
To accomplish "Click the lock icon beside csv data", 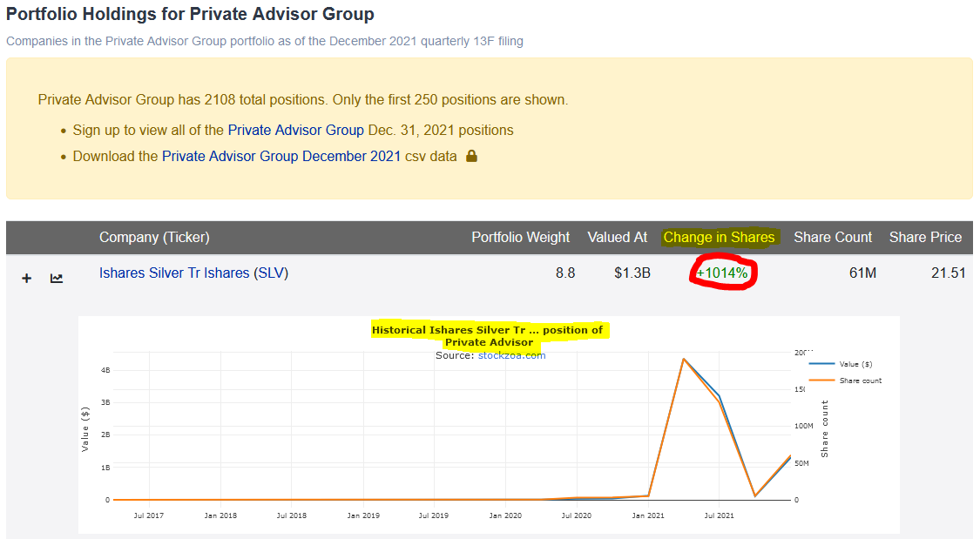I will point(472,156).
